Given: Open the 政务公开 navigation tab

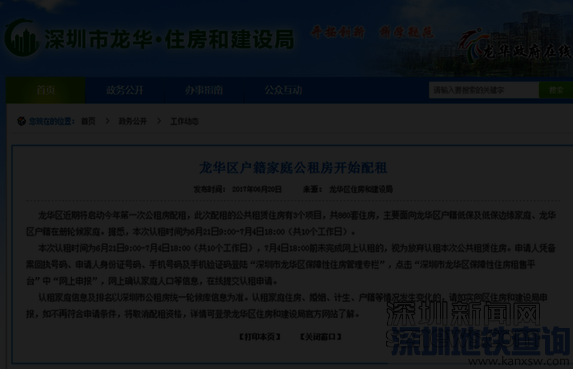Looking at the screenshot, I should click(x=125, y=90).
